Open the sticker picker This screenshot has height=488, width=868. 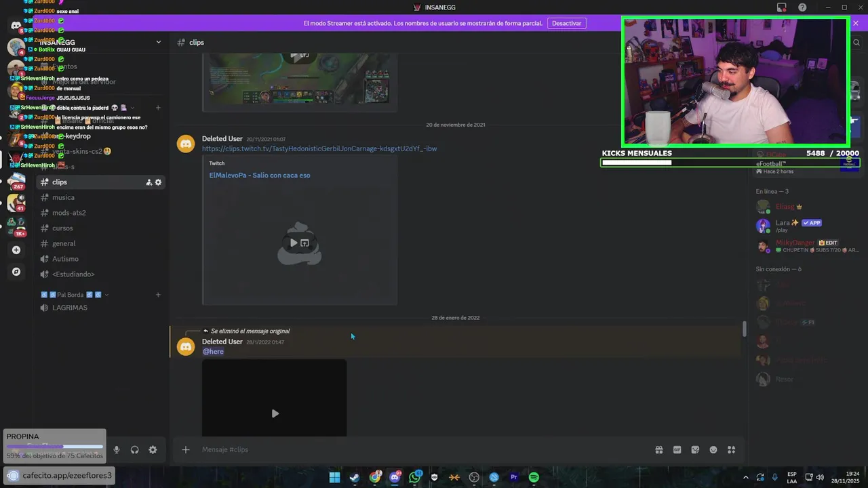pos(695,450)
